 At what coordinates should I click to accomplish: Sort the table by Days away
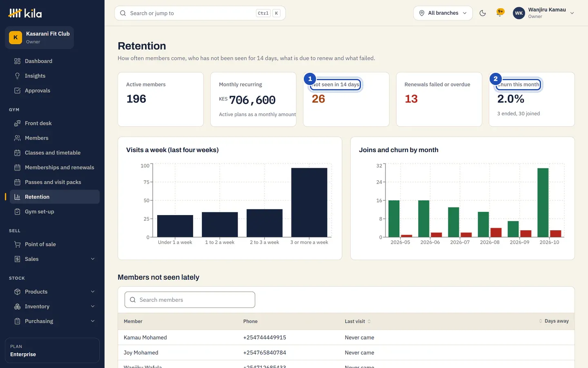(554, 321)
